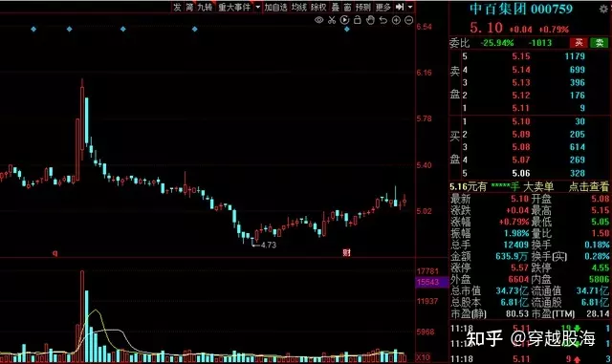
Task: Expand the dropdown arrow after 重大事件
Action: click(257, 7)
